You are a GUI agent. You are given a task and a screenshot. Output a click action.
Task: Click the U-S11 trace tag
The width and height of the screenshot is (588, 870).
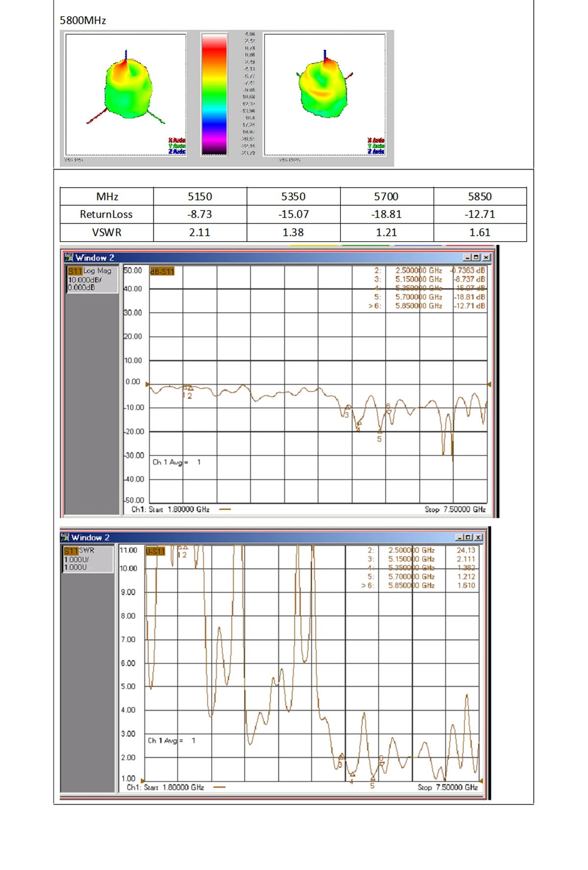155,552
